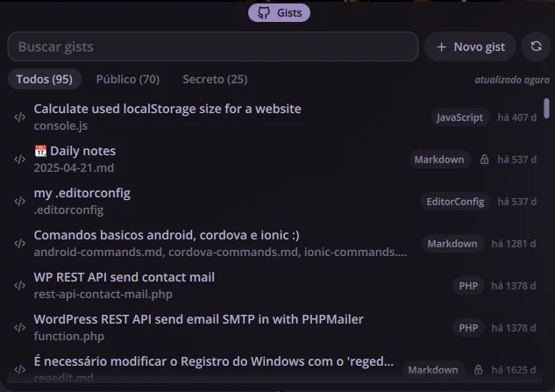Switch to the Público (70) tab
This screenshot has width=555, height=392.
tap(128, 79)
